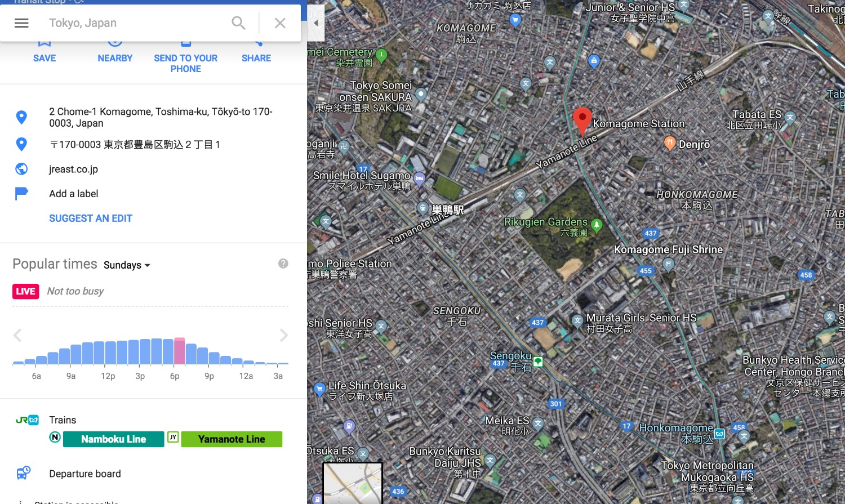
Task: Click the red Komagome Station marker
Action: point(582,122)
